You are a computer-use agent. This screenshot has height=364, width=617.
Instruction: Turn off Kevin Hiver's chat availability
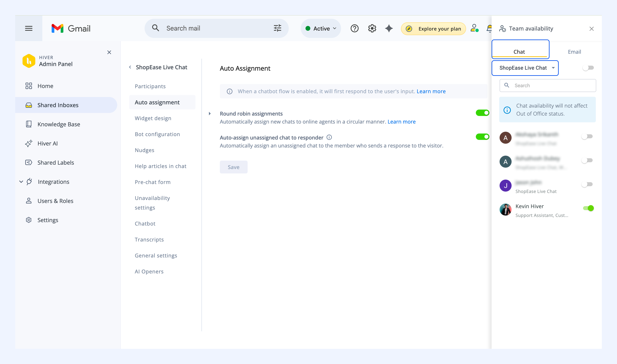(588, 208)
